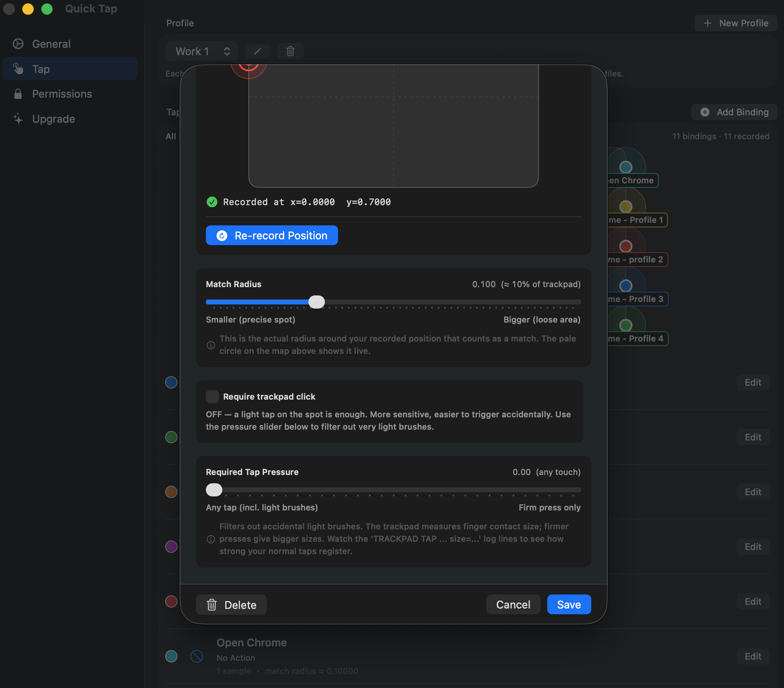Click the blue binding color swatch in list
Screen dimensions: 784x688
[x=171, y=382]
